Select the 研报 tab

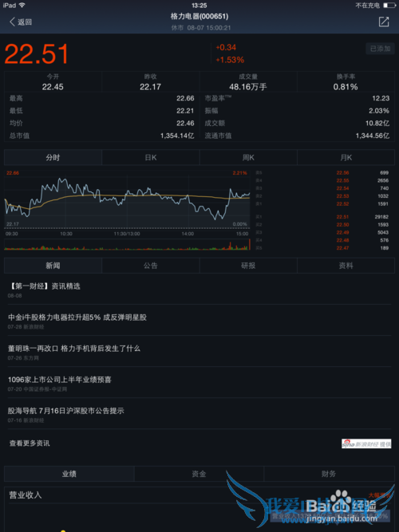click(248, 266)
